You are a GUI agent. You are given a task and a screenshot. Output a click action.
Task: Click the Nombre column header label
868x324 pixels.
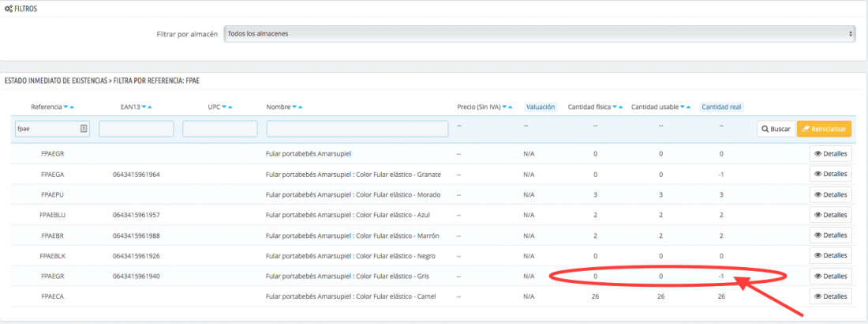[279, 107]
